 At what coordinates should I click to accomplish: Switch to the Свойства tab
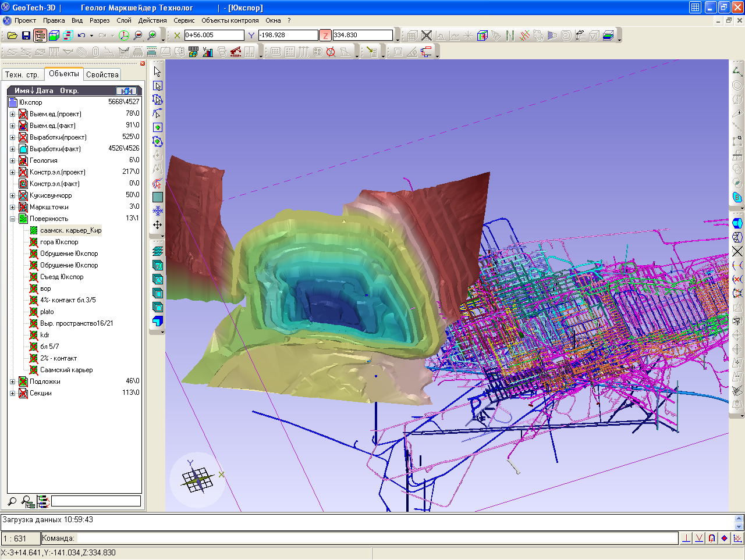click(x=102, y=74)
